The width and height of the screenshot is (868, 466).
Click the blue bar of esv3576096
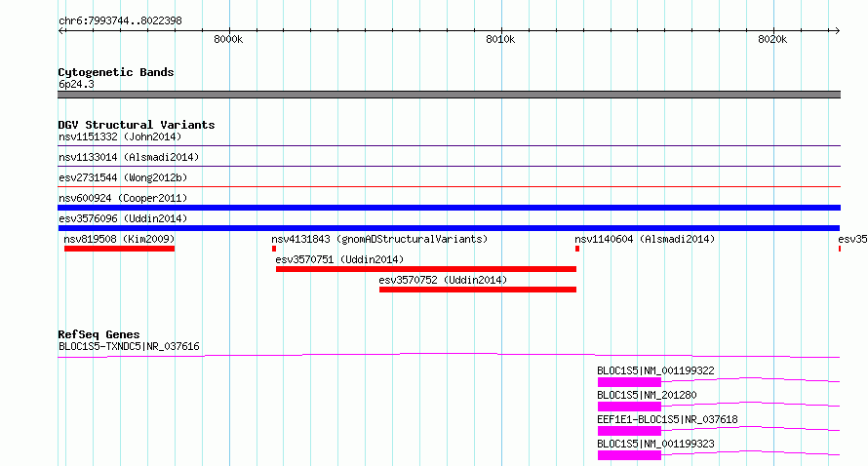(449, 228)
